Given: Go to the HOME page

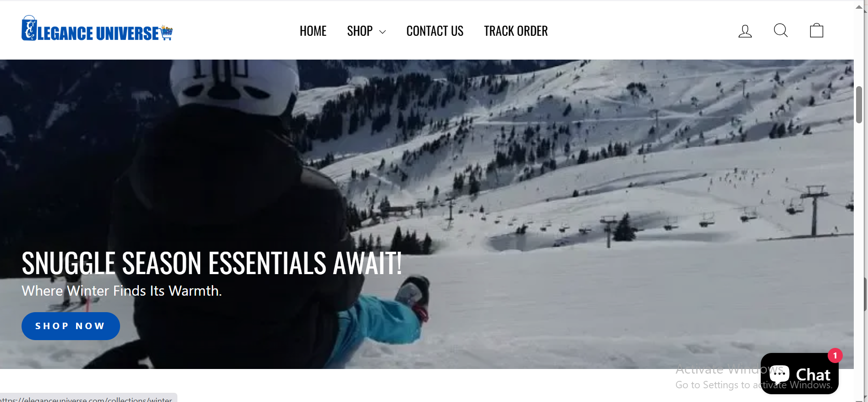Looking at the screenshot, I should (x=313, y=31).
